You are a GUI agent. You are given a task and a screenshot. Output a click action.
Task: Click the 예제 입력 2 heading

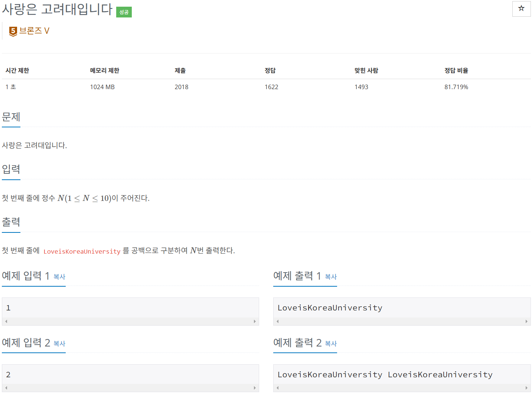(26, 343)
